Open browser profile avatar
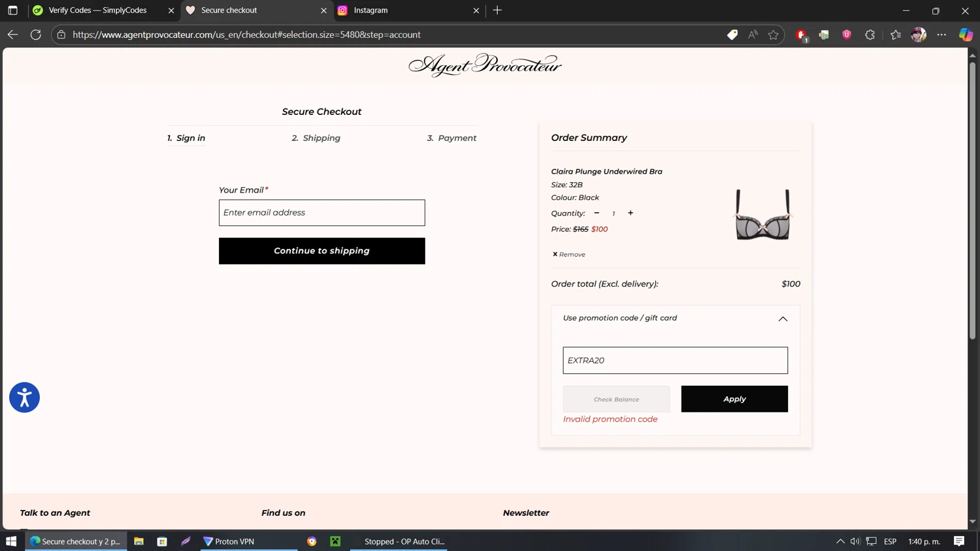The width and height of the screenshot is (980, 551). click(x=919, y=35)
